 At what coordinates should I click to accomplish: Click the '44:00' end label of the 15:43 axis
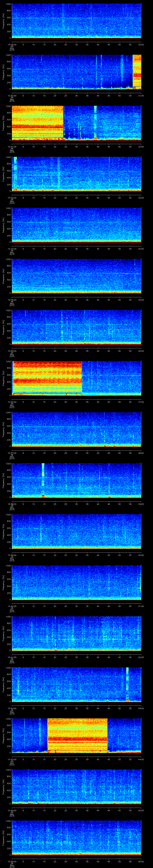pos(141,759)
